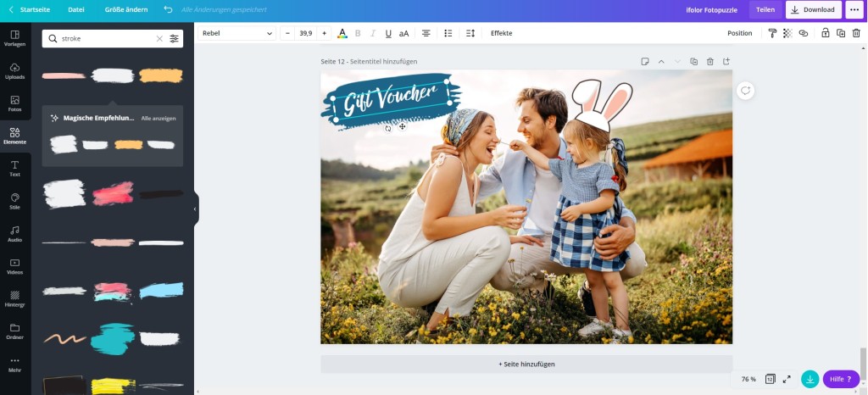Toggle the lock on selected element
The height and width of the screenshot is (395, 868).
826,33
